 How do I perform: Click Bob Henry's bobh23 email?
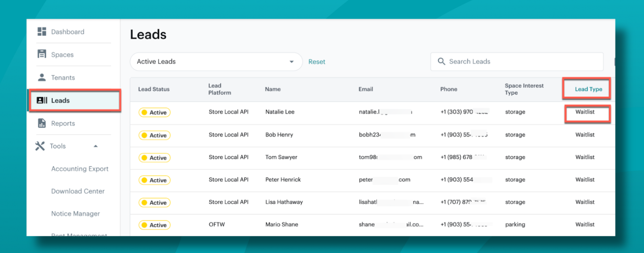point(387,135)
